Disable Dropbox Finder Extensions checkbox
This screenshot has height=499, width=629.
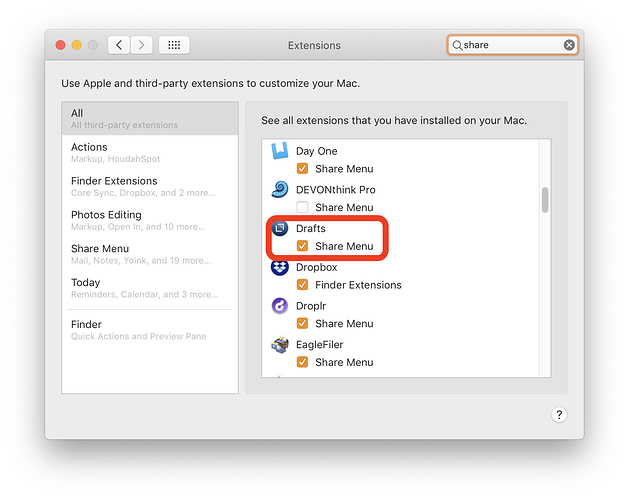point(303,285)
